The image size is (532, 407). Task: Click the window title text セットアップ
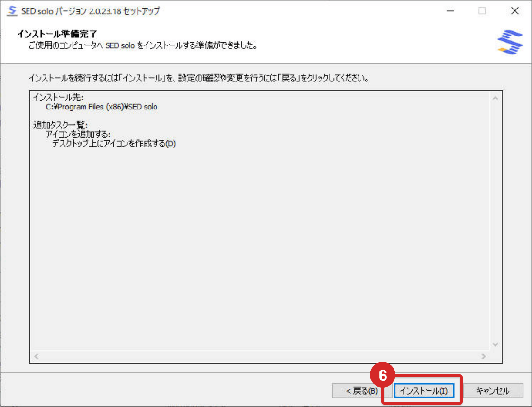[141, 11]
